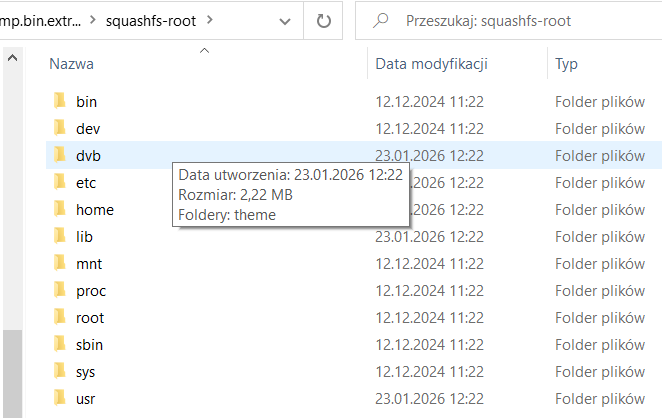Click the lib folder icon
Screen dimensions: 662x418
(60, 237)
